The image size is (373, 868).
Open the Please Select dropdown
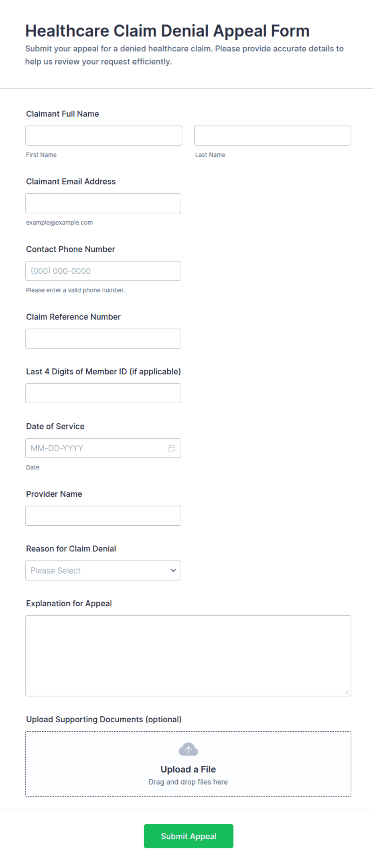tap(103, 570)
